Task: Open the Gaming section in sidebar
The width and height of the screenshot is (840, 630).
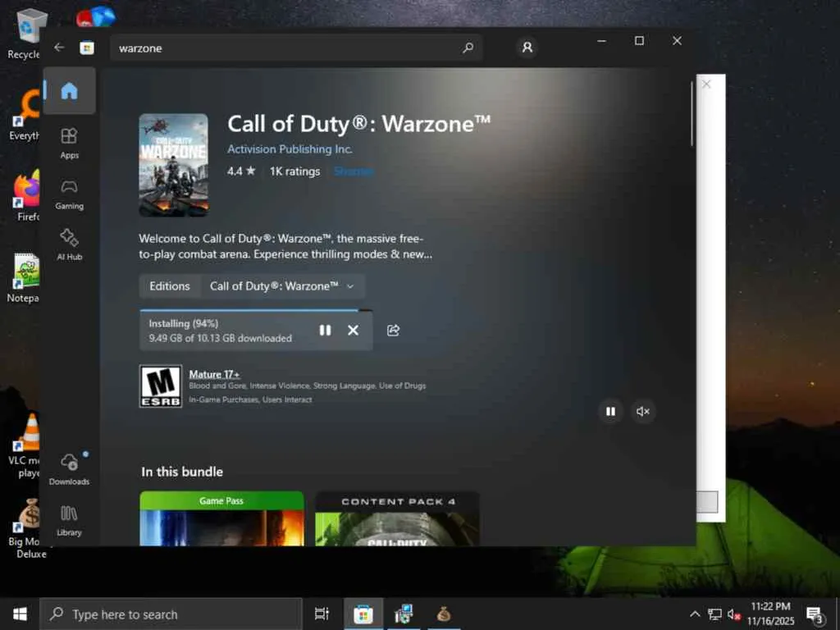Action: click(70, 194)
